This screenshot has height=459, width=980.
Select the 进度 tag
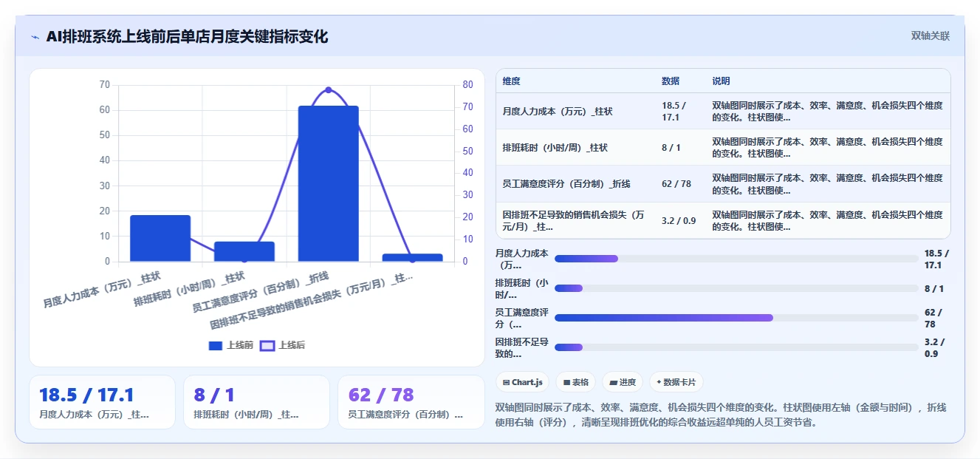(623, 382)
